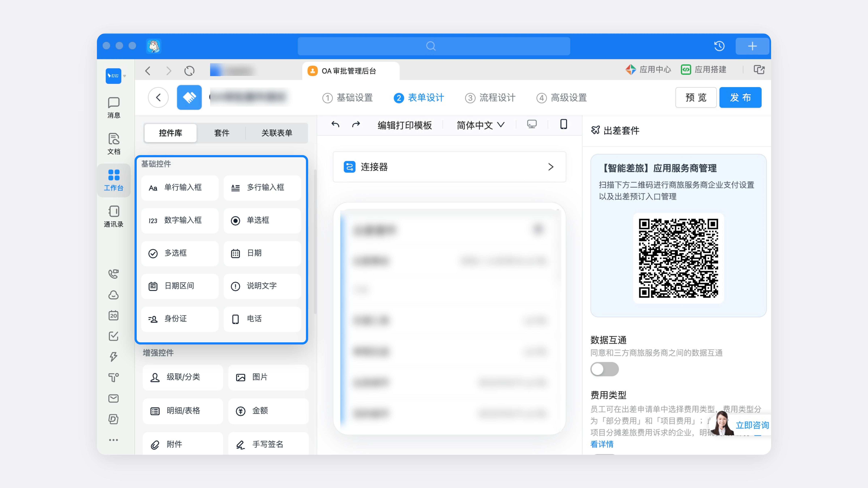
Task: Undo the last form edit
Action: point(335,125)
